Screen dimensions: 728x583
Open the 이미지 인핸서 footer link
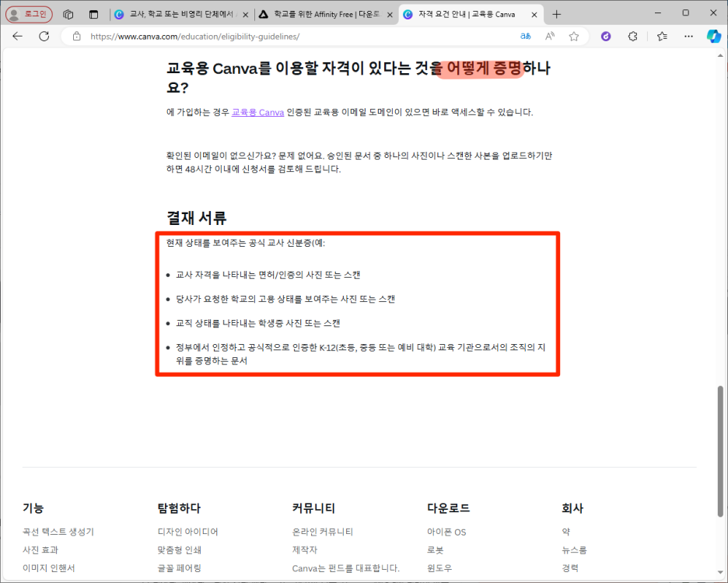click(49, 567)
